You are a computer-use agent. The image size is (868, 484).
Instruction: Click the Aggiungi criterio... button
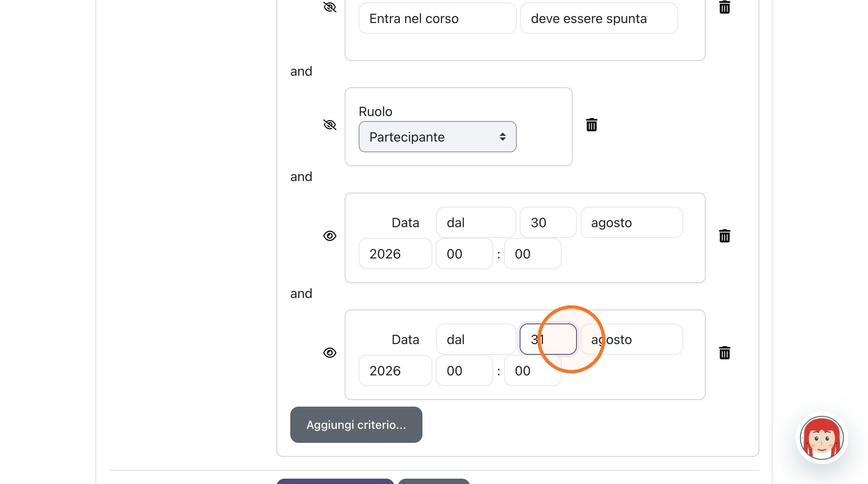tap(356, 425)
